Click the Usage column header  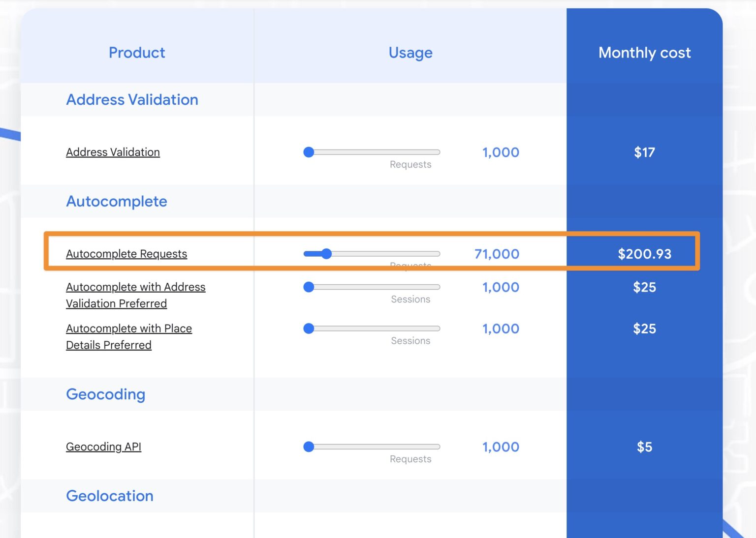click(410, 53)
